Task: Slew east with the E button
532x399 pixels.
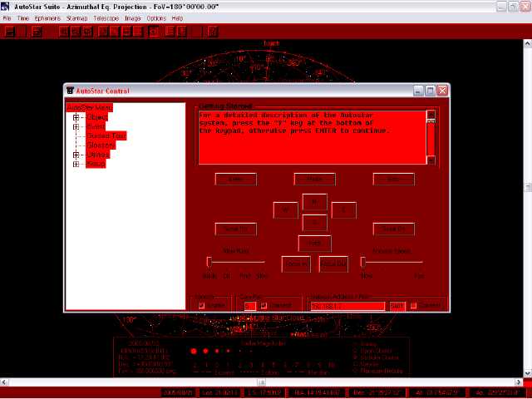Action: [x=343, y=210]
